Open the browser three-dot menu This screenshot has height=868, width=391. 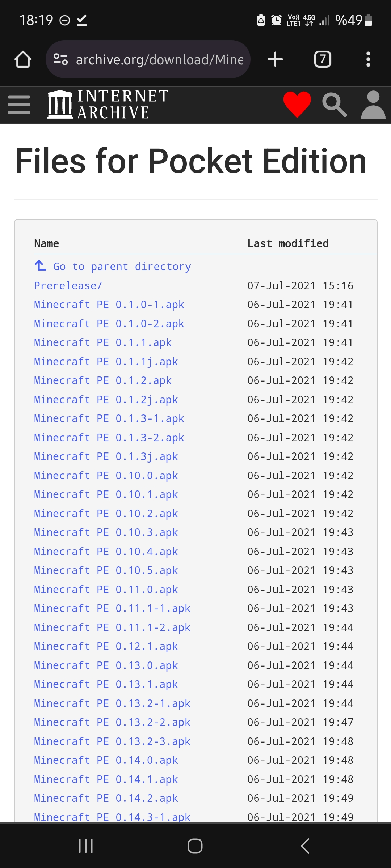point(368,59)
